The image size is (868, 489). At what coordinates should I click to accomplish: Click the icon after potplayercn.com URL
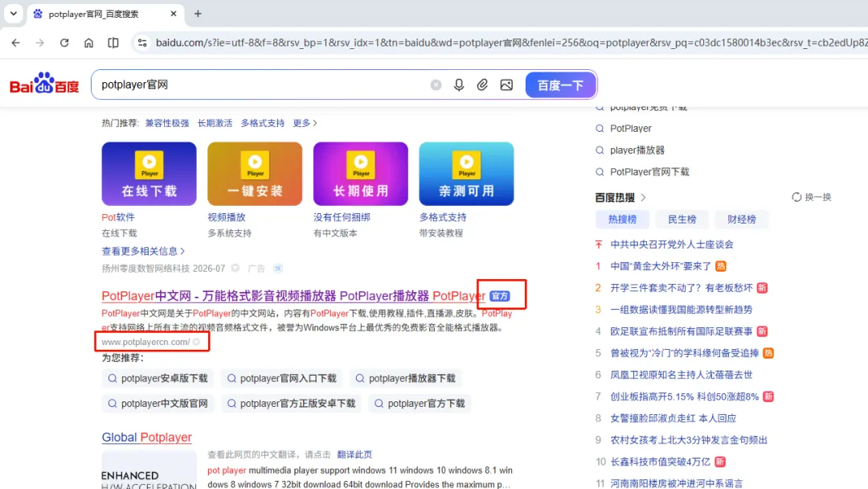pyautogui.click(x=197, y=342)
